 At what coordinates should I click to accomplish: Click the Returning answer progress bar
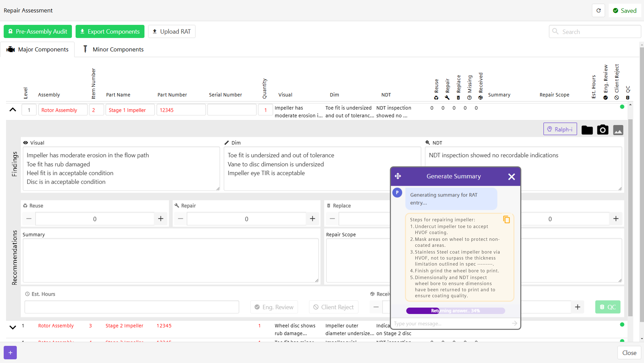(x=456, y=310)
